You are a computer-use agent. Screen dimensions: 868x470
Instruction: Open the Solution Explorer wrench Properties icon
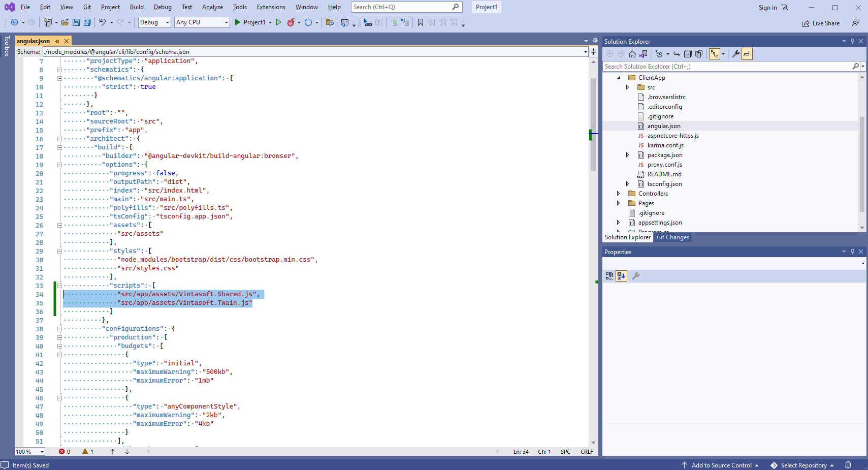click(x=735, y=54)
